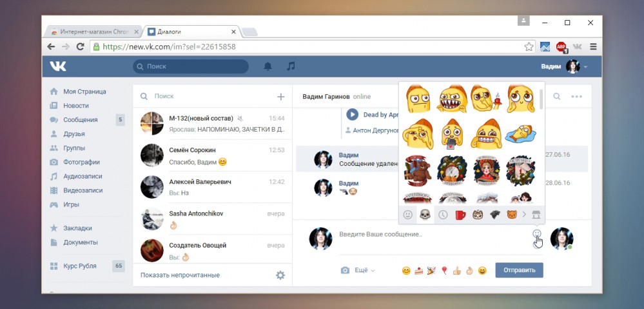Viewport: 644px width, 309px height.
Task: Open Вадим Гаринов chat header name
Action: pos(326,97)
